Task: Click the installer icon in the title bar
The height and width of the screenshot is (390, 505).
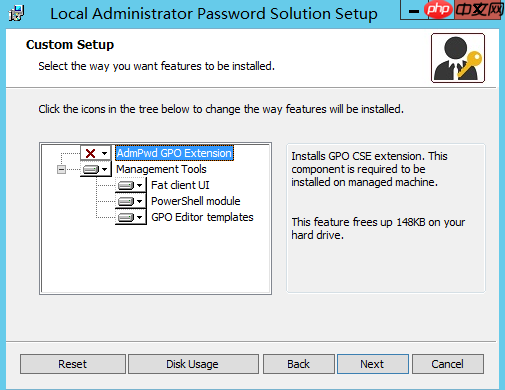Action: pyautogui.click(x=16, y=13)
